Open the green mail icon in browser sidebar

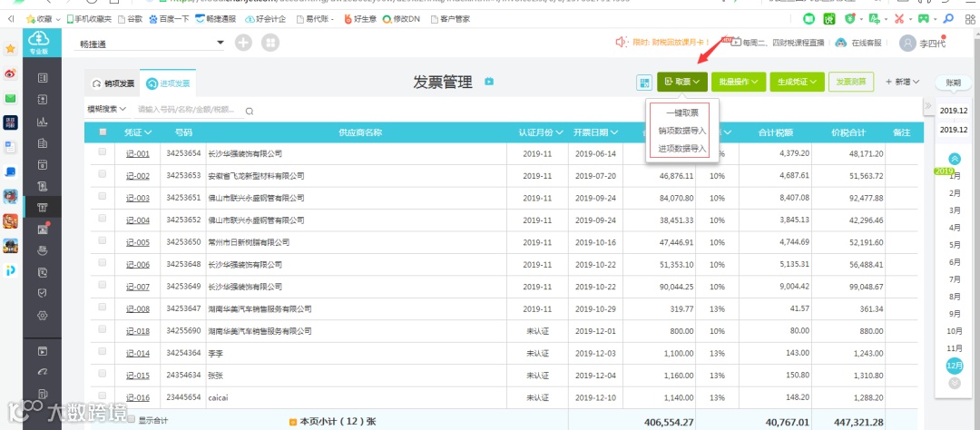point(11,98)
